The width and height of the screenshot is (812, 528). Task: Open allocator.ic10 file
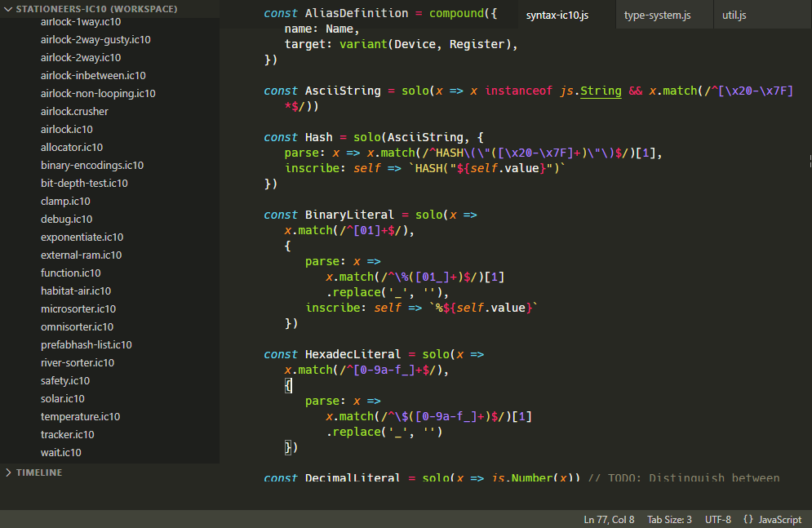tap(72, 148)
